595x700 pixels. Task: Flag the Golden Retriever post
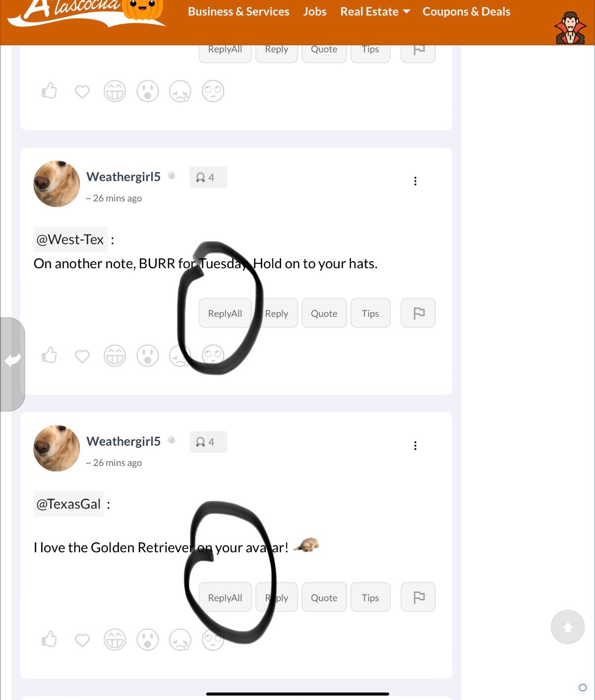(418, 597)
